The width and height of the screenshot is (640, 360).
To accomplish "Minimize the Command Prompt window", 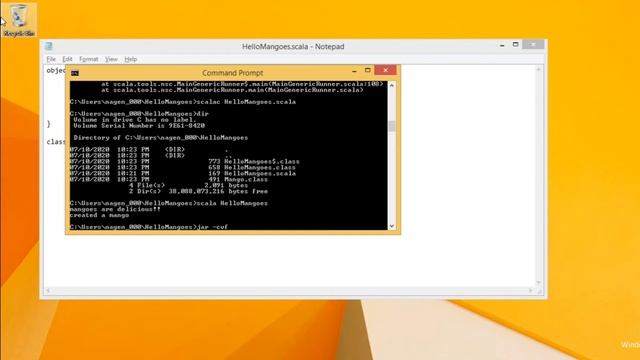I will click(354, 71).
